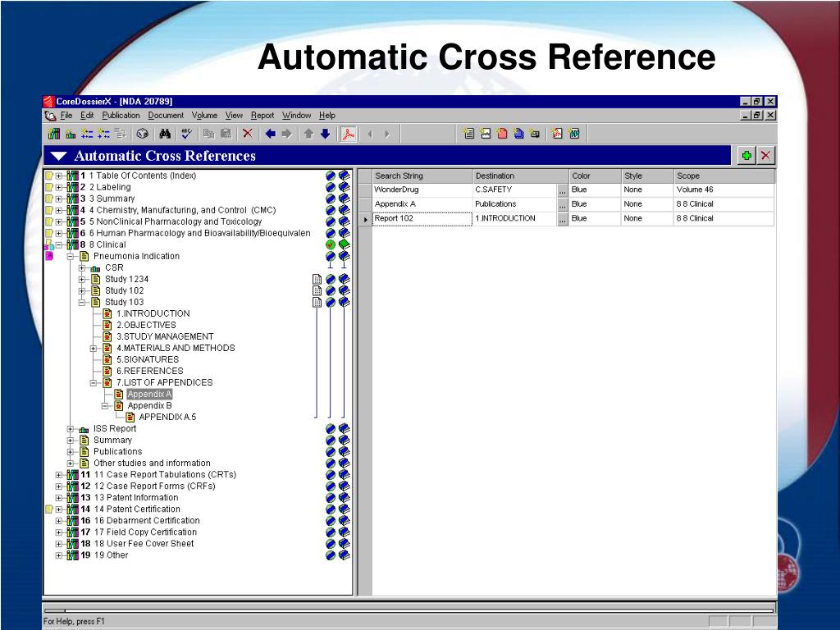Click the Acrobat PDF toolbar icon
Image resolution: width=840 pixels, height=630 pixels.
(x=348, y=134)
